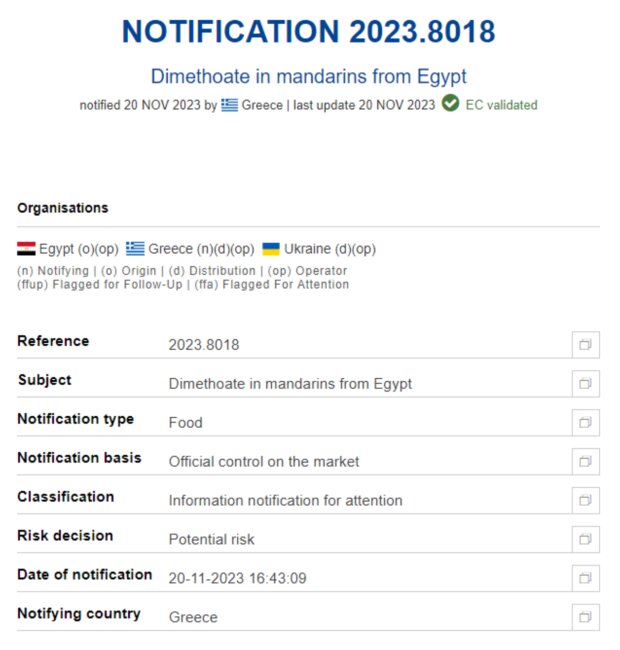The image size is (620, 650).
Task: Click the Organisations section header
Action: [x=63, y=208]
